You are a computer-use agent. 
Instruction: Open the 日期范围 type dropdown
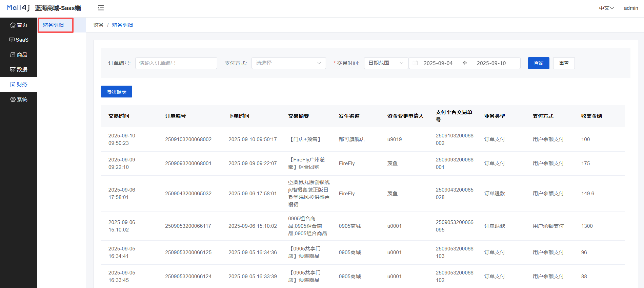tap(386, 63)
